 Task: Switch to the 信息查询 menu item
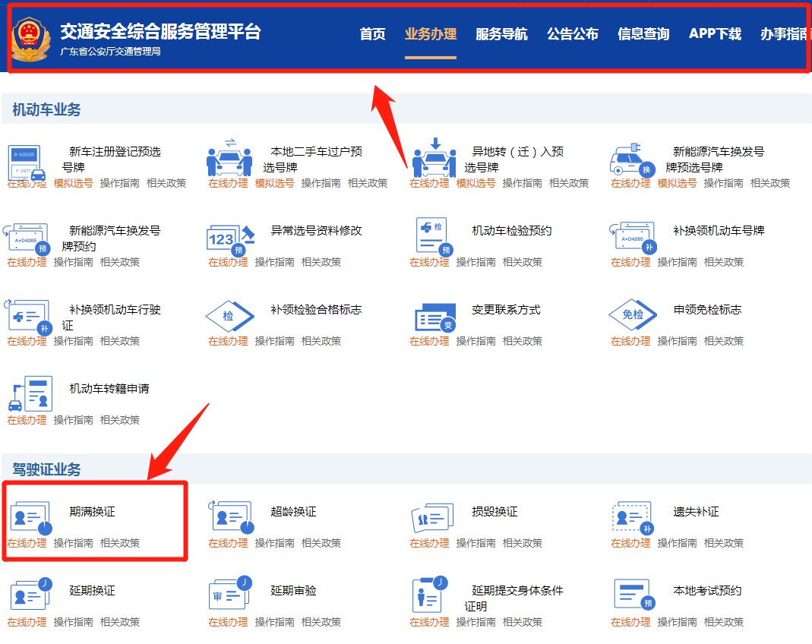[x=643, y=34]
